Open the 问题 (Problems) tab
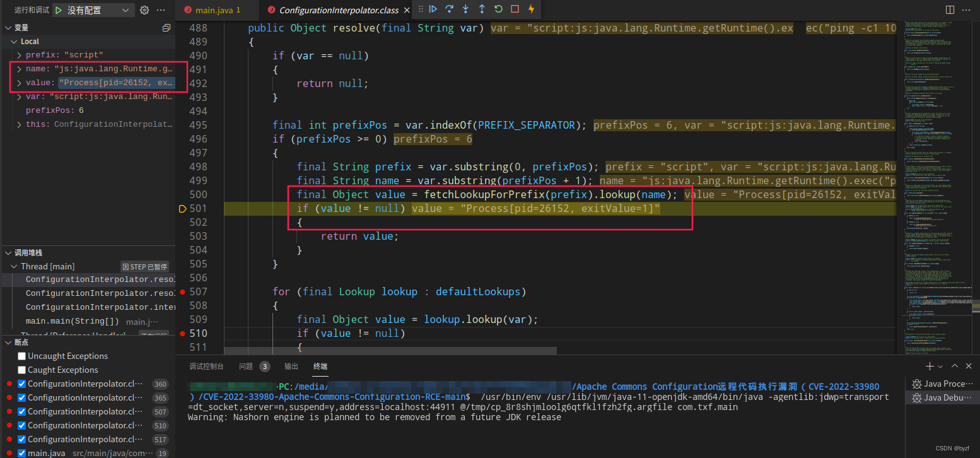The image size is (980, 458). pyautogui.click(x=246, y=366)
